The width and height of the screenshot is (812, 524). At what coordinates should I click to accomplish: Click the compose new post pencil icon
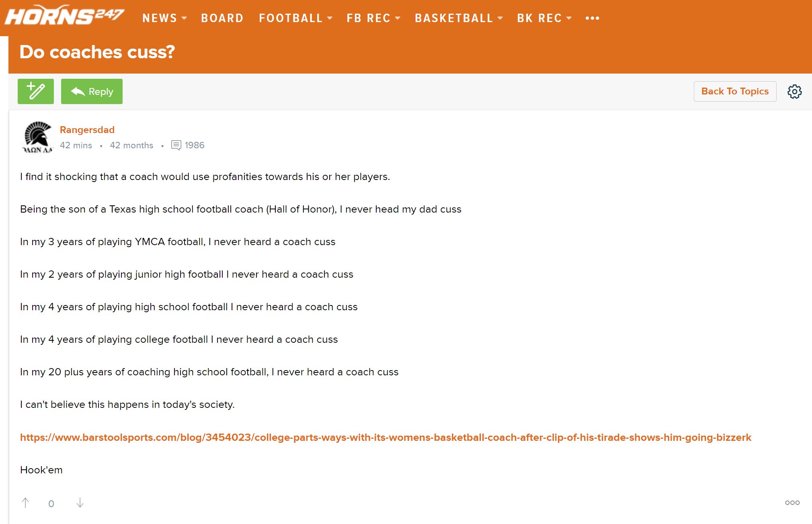click(35, 91)
